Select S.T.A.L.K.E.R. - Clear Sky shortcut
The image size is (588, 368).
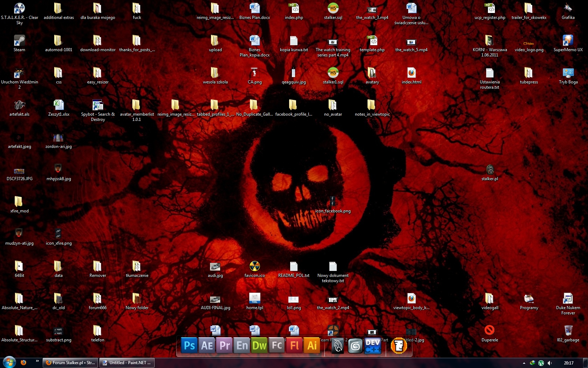coord(20,13)
